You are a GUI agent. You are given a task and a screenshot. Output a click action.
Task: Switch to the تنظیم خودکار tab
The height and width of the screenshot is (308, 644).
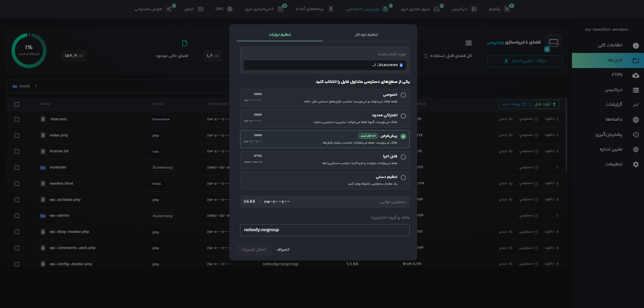pos(366,34)
